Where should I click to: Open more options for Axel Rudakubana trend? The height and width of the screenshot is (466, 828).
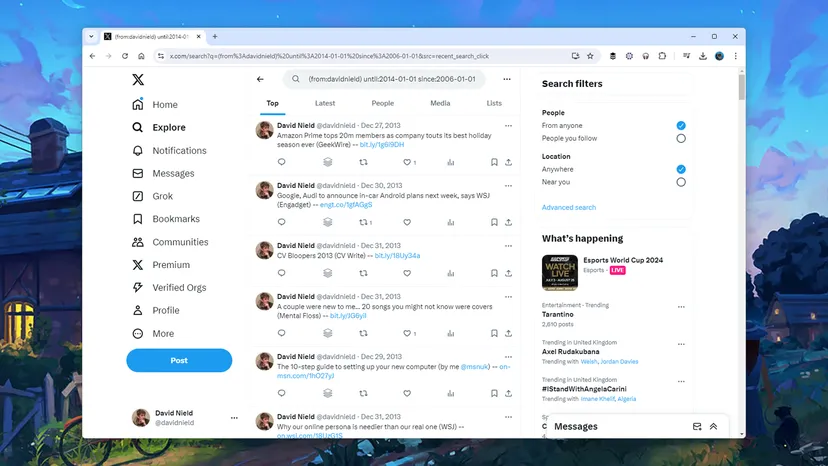tap(681, 344)
